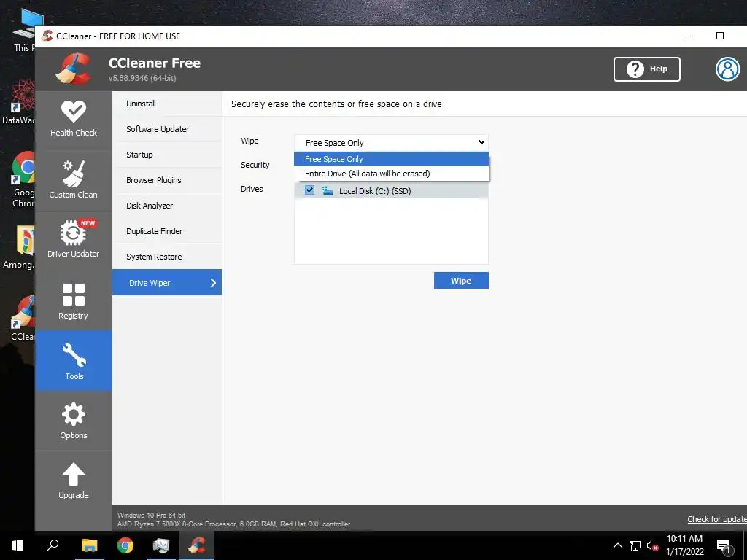Open taskbar search magnifier
The width and height of the screenshot is (747, 560).
(x=53, y=545)
